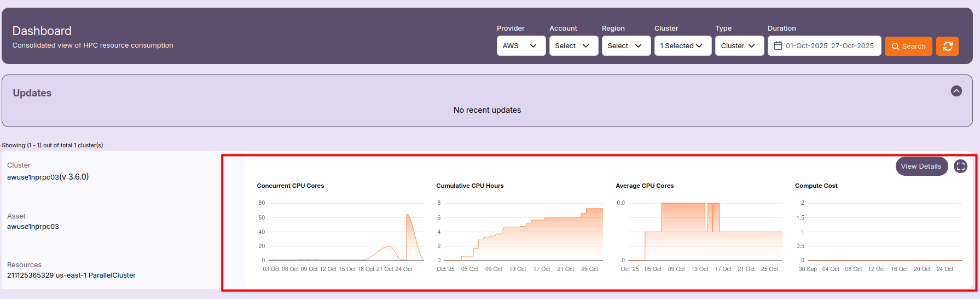Click the orange refresh icon button
This screenshot has height=299, width=980.
click(x=948, y=46)
